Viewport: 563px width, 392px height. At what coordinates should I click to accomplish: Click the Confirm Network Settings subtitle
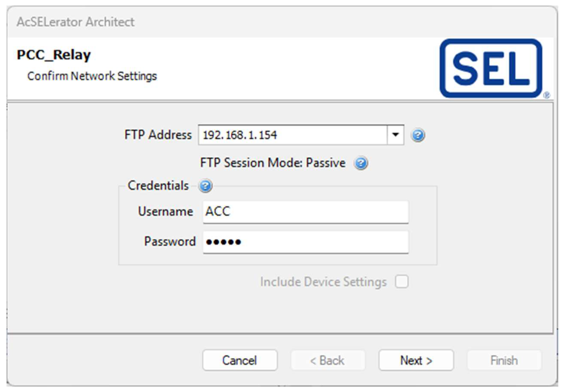[x=92, y=76]
